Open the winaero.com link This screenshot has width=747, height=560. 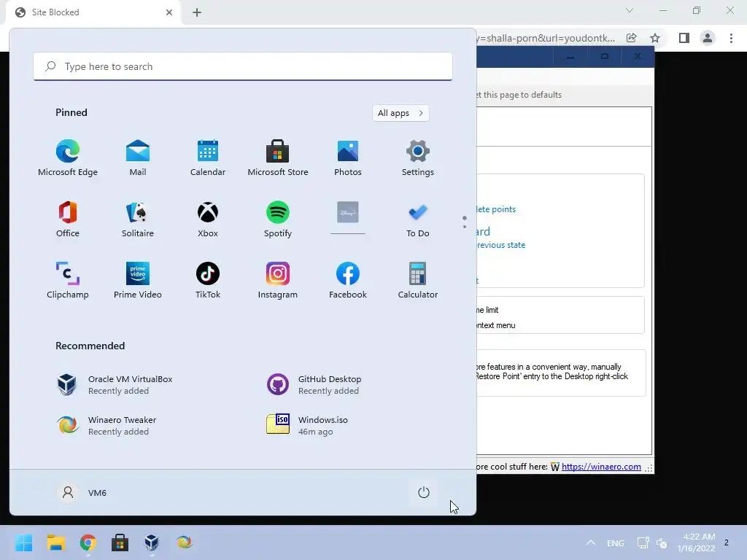[601, 467]
